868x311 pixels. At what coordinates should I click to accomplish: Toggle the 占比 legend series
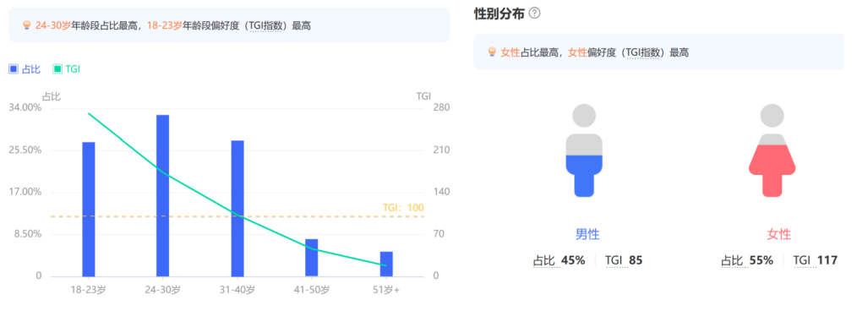(25, 69)
